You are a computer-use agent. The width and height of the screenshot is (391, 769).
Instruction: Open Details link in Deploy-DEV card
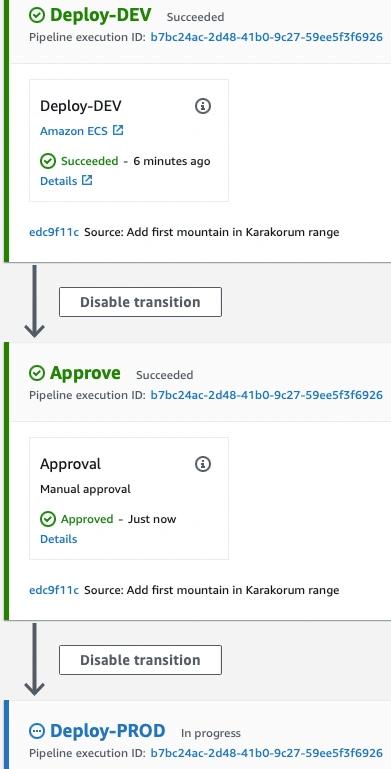58,180
